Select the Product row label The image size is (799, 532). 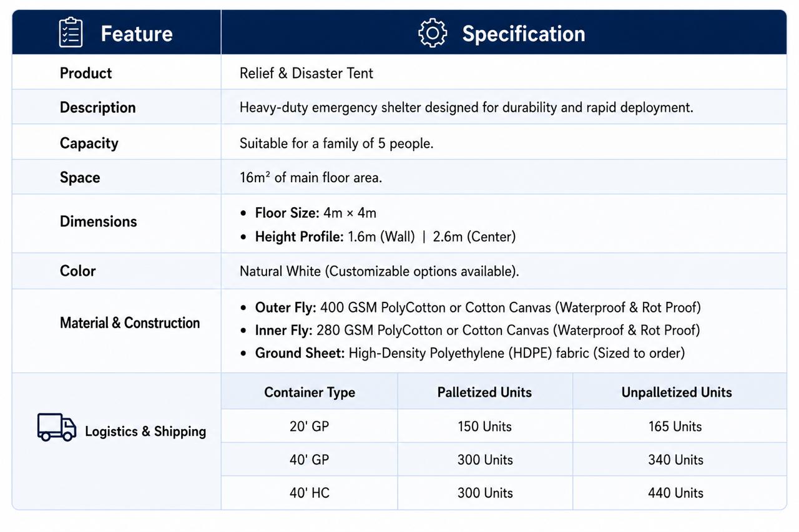click(x=86, y=73)
